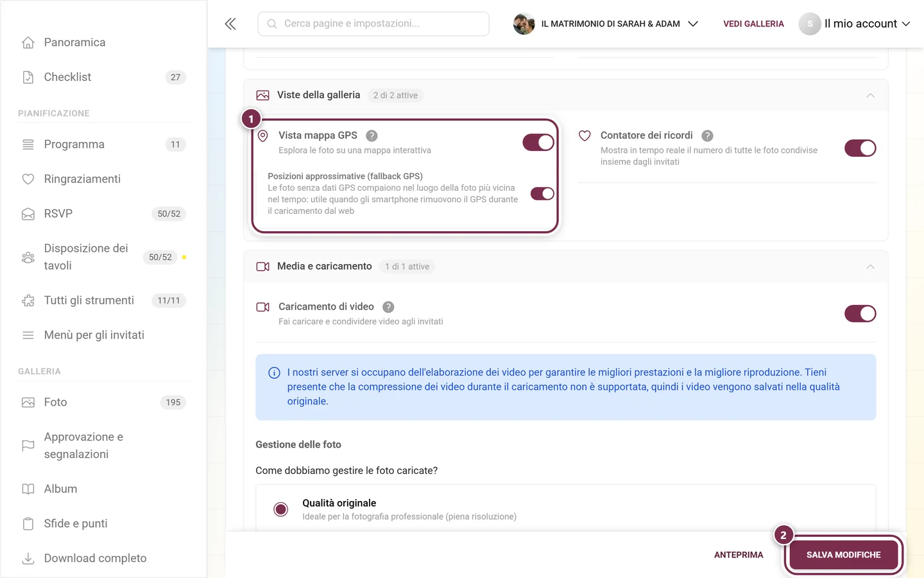Disable the Contatore dei ricordi switch

(860, 148)
